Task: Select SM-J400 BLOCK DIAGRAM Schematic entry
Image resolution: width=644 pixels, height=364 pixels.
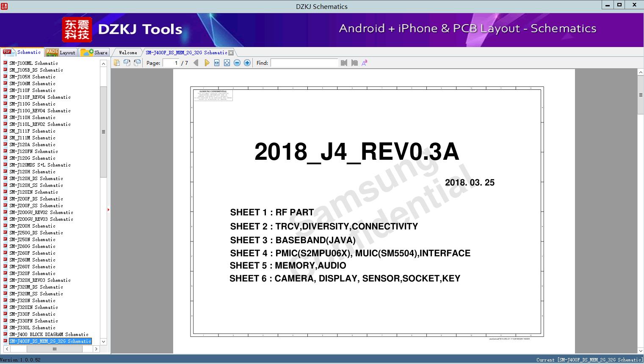Action: [x=49, y=334]
